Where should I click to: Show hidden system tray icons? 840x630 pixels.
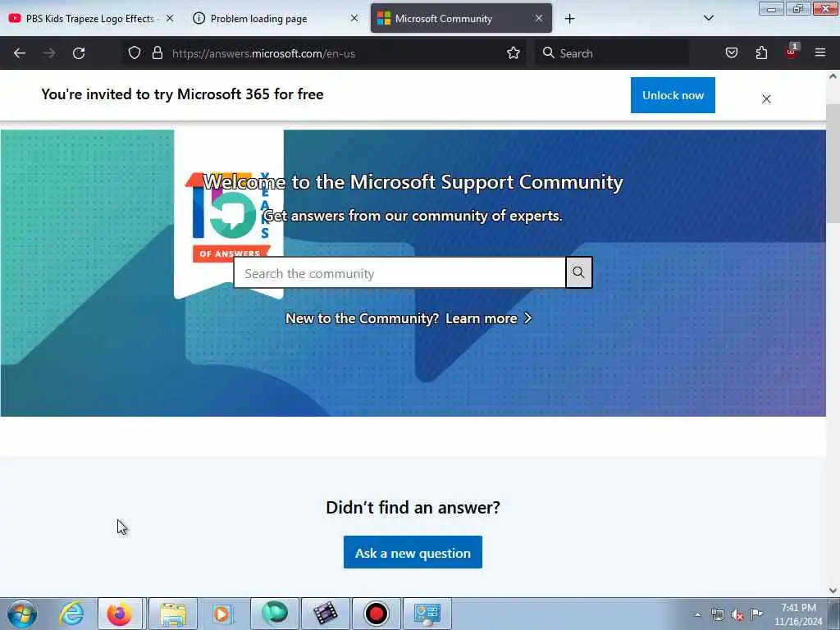(697, 615)
